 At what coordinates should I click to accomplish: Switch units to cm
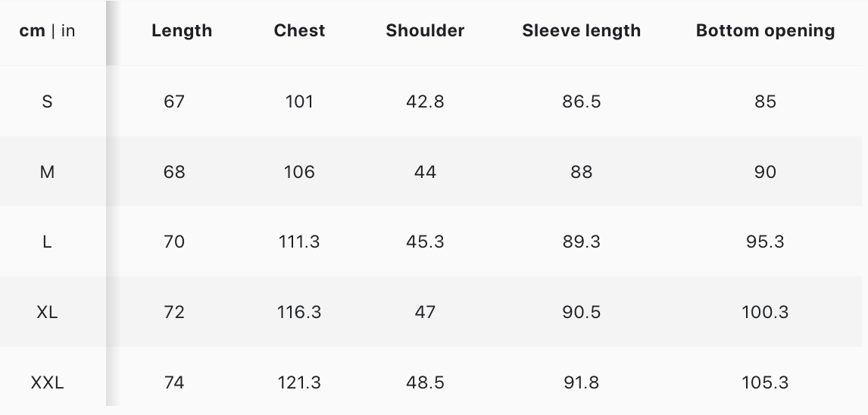point(32,31)
